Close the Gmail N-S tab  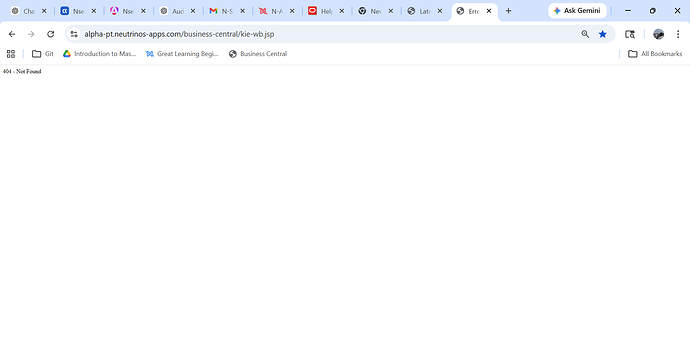pos(242,11)
